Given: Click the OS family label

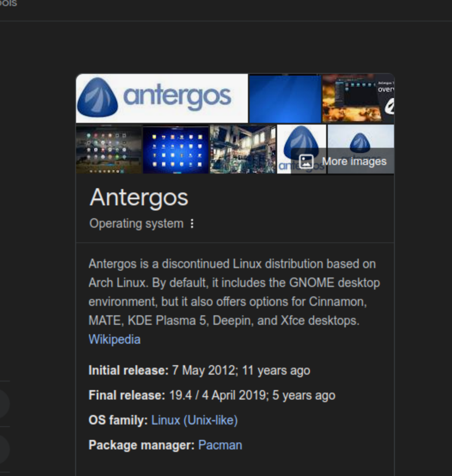Looking at the screenshot, I should [118, 420].
